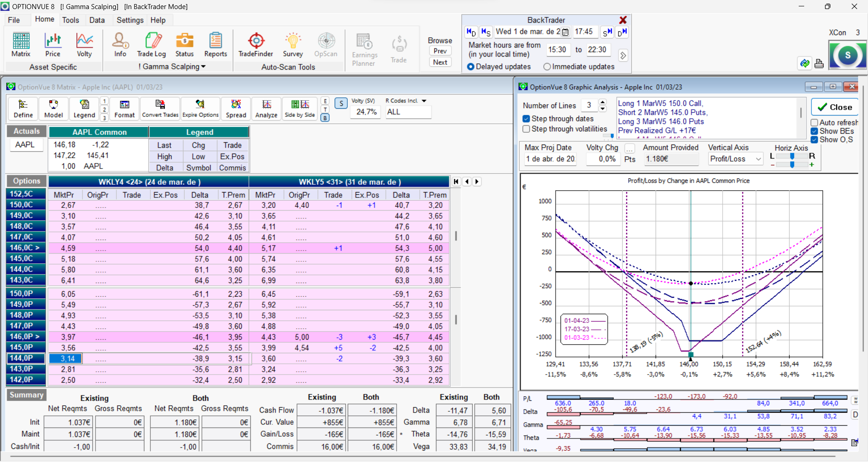Image resolution: width=868 pixels, height=462 pixels.
Task: Click the printer icon near XCon
Action: click(x=819, y=63)
